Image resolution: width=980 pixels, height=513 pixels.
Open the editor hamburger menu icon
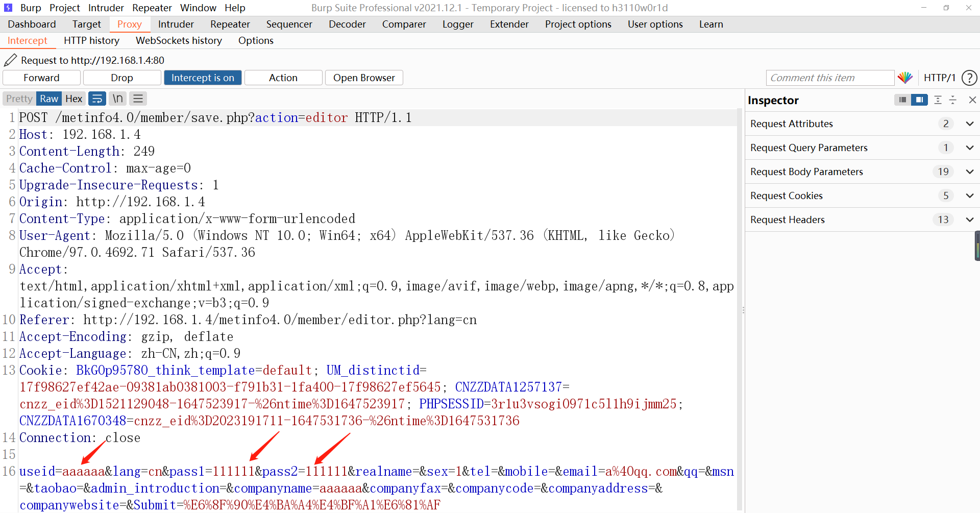pyautogui.click(x=138, y=99)
